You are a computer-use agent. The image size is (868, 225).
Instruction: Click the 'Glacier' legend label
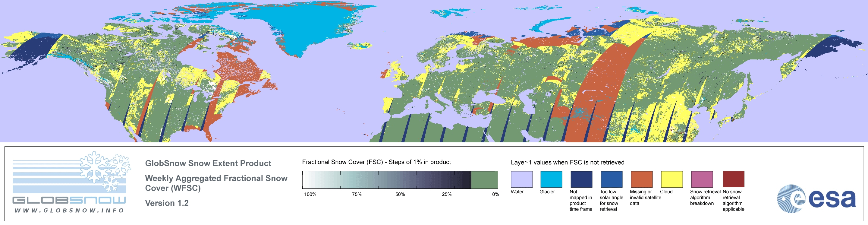(547, 192)
